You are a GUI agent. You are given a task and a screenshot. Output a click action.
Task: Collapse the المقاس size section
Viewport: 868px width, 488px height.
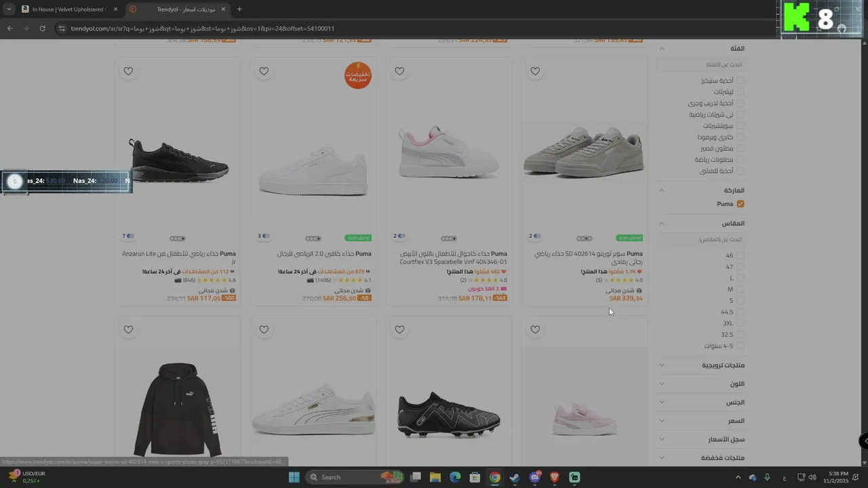pos(662,224)
